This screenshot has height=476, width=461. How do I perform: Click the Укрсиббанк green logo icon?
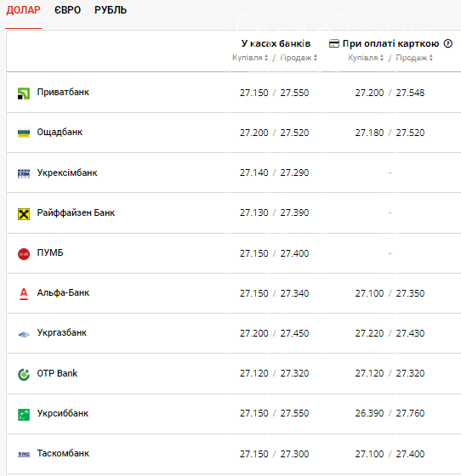tap(24, 415)
